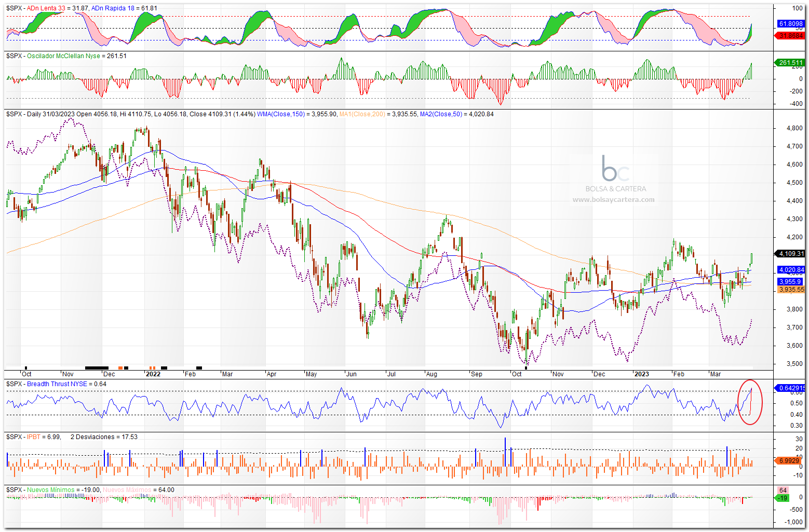
Task: Click the 3,500 price axis label
Action: coord(794,364)
